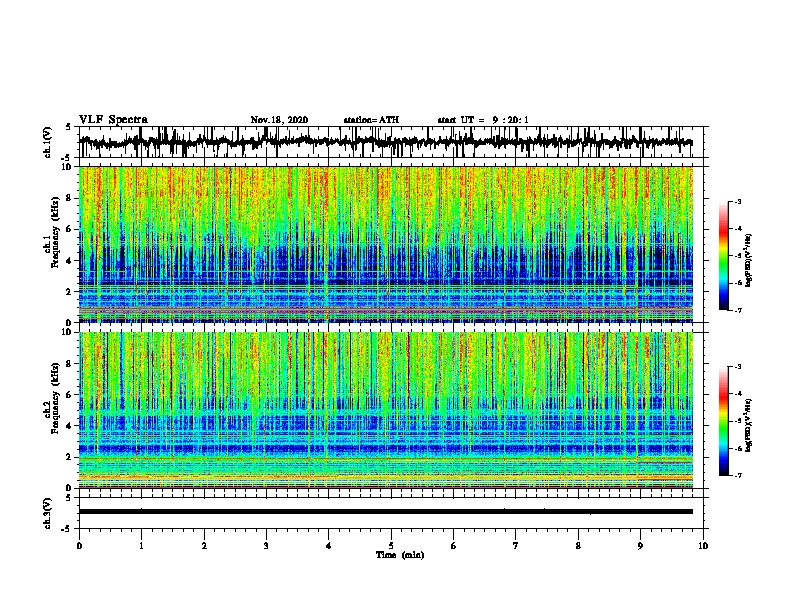Click the "8" kHz tick of ch.1 spectrogram
This screenshot has height=612, width=792.
(69, 198)
